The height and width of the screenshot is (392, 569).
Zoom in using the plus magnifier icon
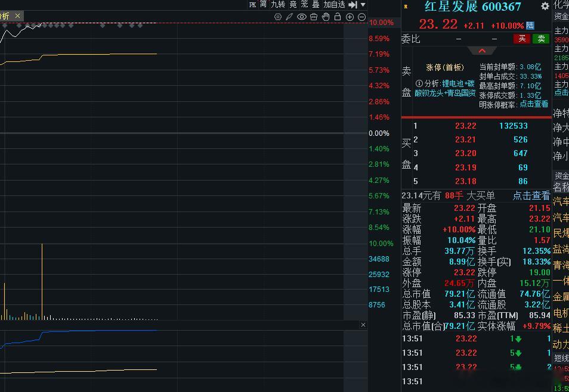[x=350, y=17]
